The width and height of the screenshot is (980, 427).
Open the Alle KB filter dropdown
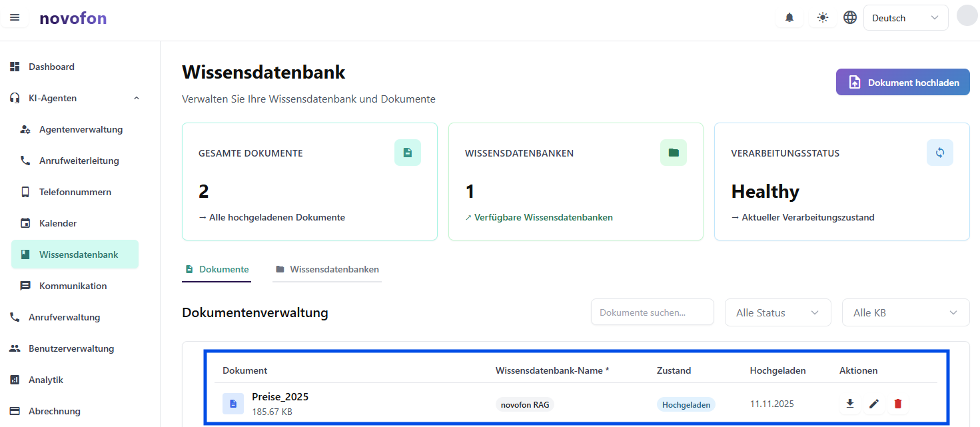click(905, 312)
